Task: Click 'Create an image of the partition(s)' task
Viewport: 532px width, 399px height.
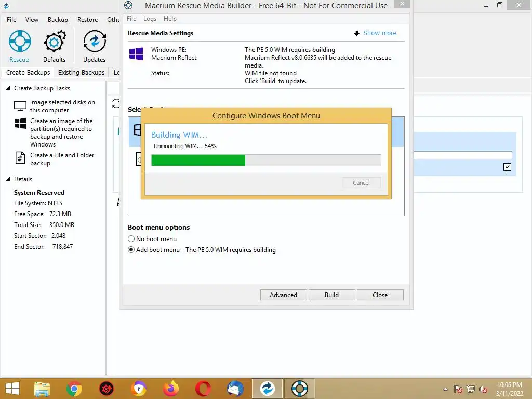Action: [x=61, y=132]
